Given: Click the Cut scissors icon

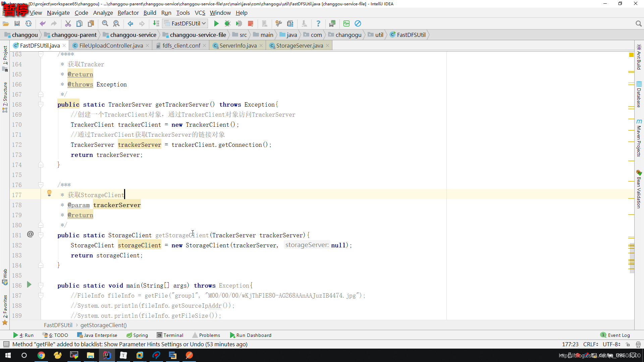Looking at the screenshot, I should 68,23.
